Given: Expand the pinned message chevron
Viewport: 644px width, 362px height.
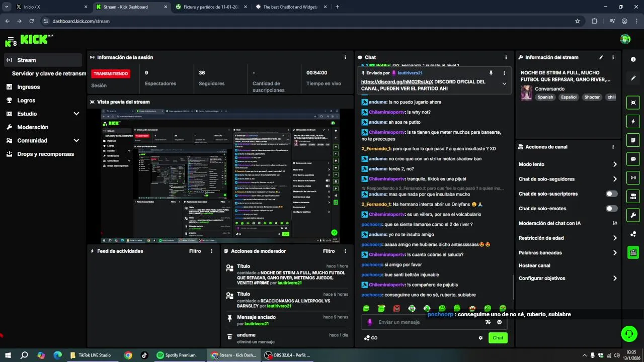Looking at the screenshot, I should (x=504, y=84).
